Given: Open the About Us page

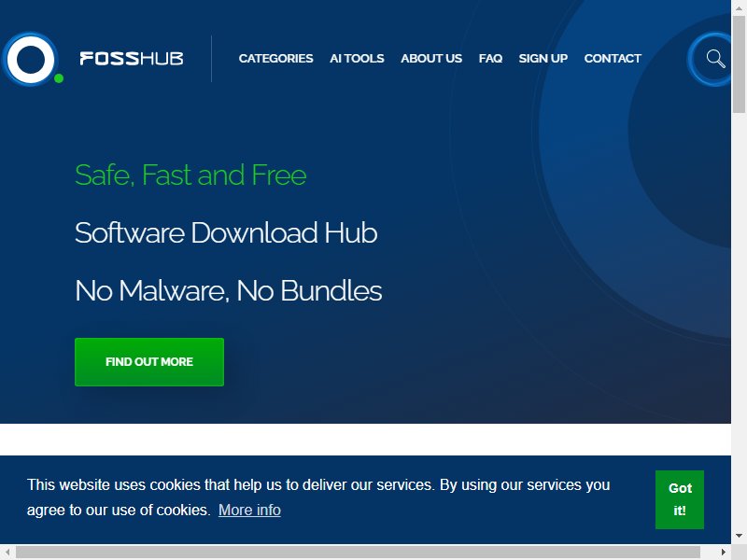Looking at the screenshot, I should pyautogui.click(x=431, y=58).
